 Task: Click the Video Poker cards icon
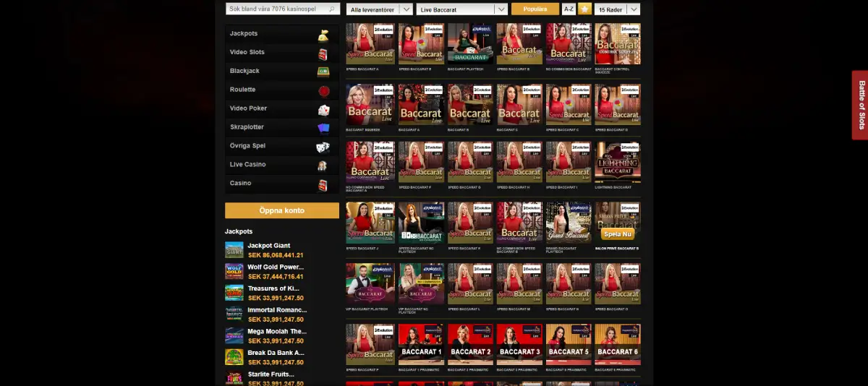click(x=323, y=109)
